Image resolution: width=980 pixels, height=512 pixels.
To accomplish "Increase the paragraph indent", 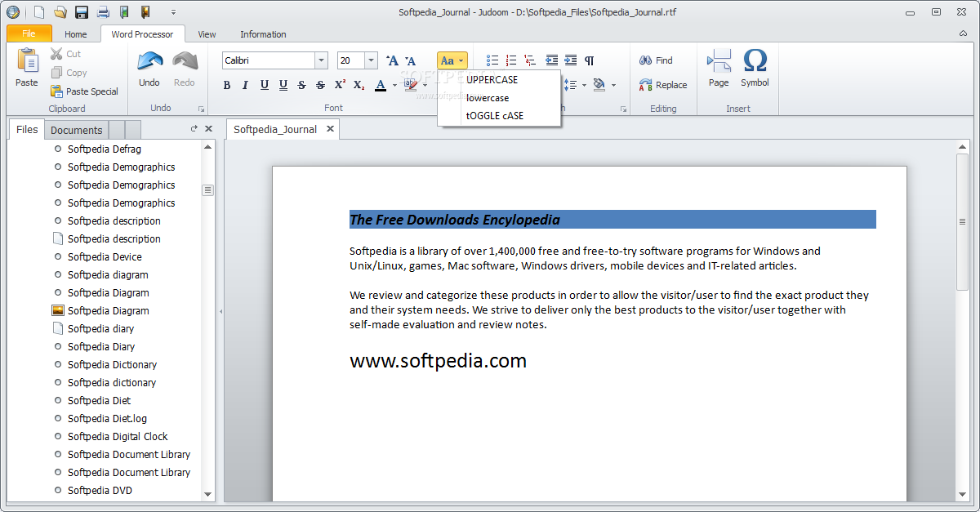I will click(x=570, y=60).
